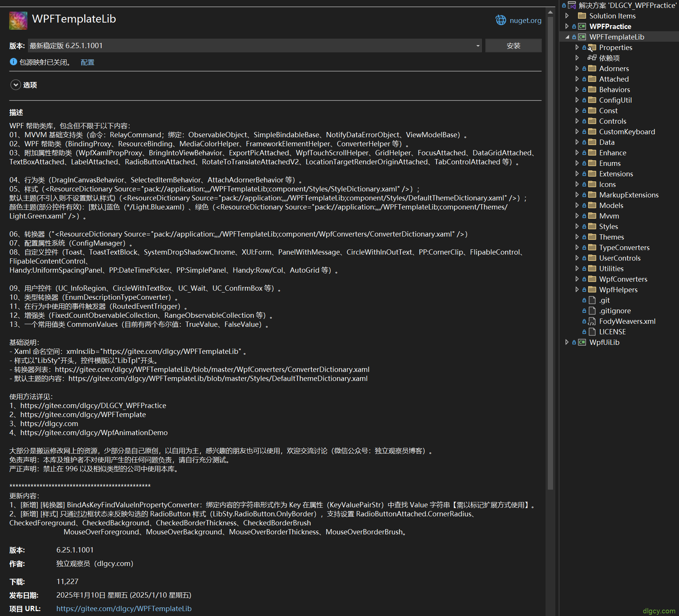This screenshot has height=616, width=679.
Task: Open the project URL gitee.com/dlgcy/WPFTemplateLib link
Action: pos(124,608)
